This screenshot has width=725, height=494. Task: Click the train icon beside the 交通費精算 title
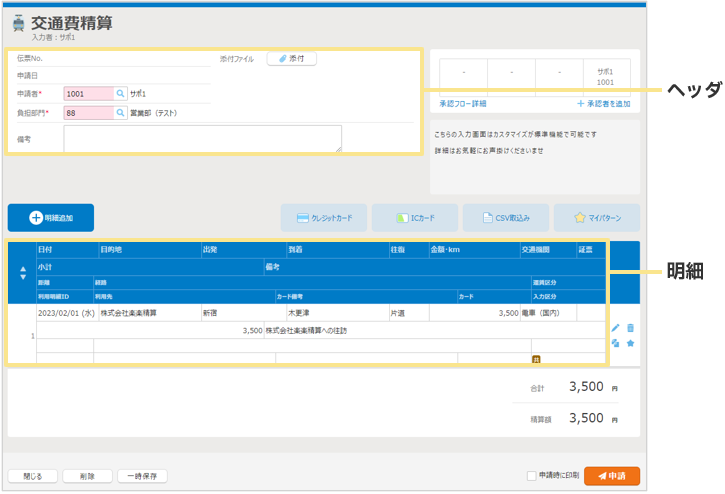tap(17, 24)
